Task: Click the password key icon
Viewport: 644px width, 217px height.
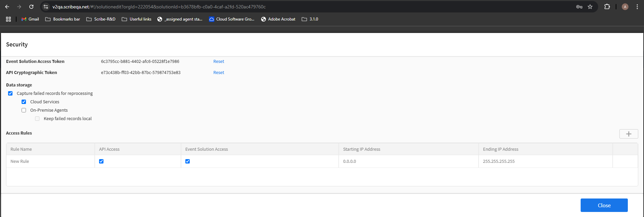Action: click(579, 7)
